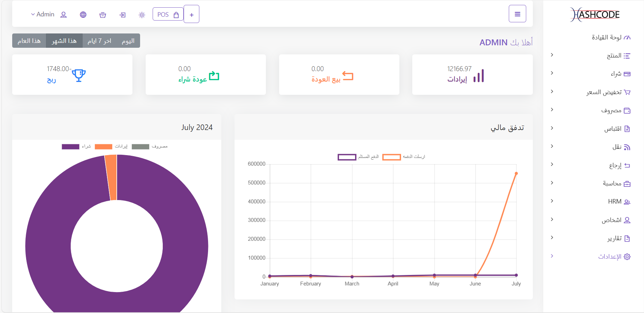
Task: Click the sign-in arrow icon
Action: point(122,15)
